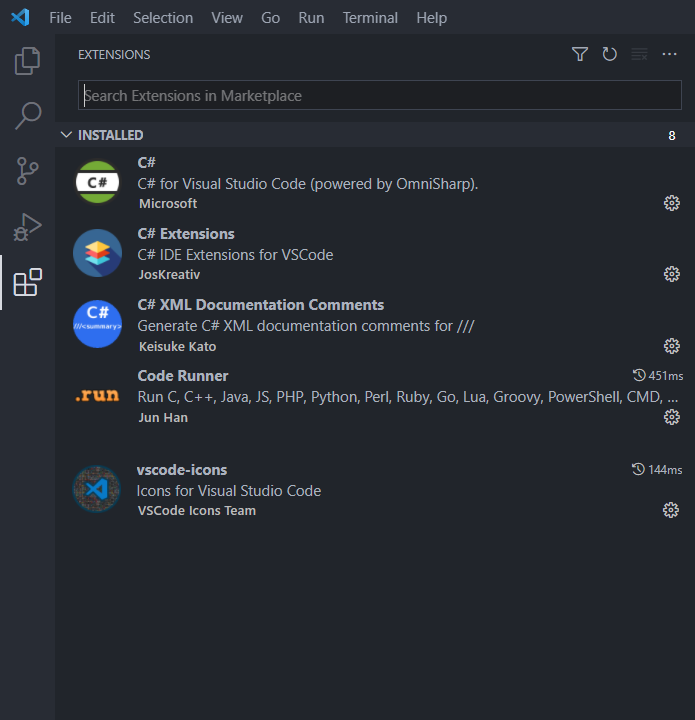This screenshot has width=695, height=720.
Task: Open manage gear for C# XML Documentation Comments
Action: (672, 346)
